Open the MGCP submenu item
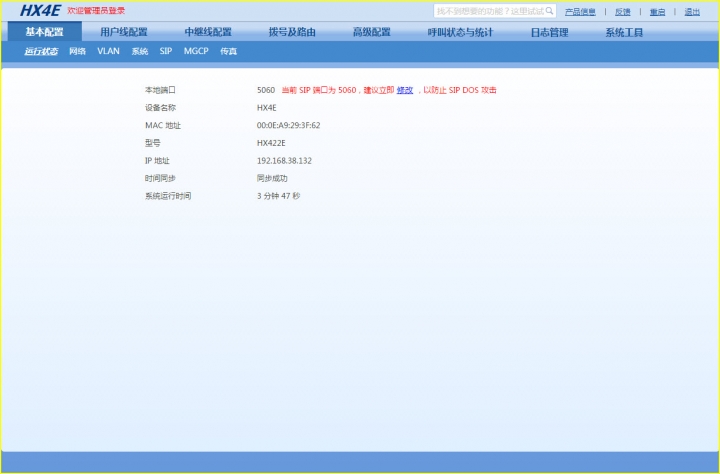720x474 pixels. coord(196,51)
